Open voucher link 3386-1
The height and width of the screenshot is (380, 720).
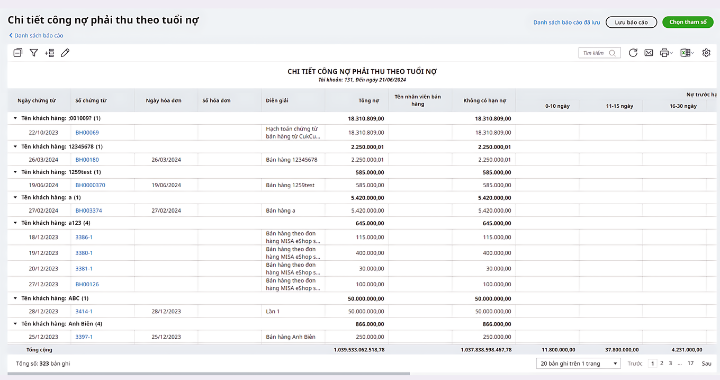(84, 237)
